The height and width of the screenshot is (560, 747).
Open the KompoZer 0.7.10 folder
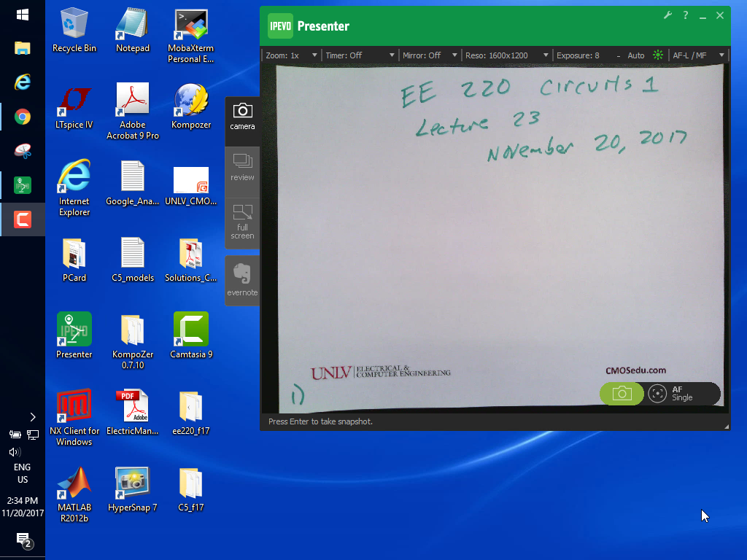point(133,341)
